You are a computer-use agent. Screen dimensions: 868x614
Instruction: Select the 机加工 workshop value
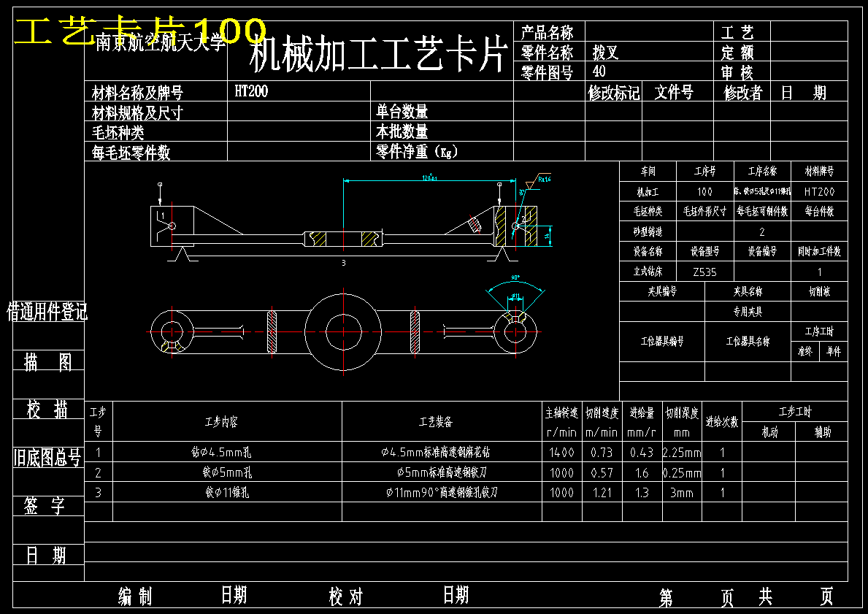pyautogui.click(x=648, y=191)
